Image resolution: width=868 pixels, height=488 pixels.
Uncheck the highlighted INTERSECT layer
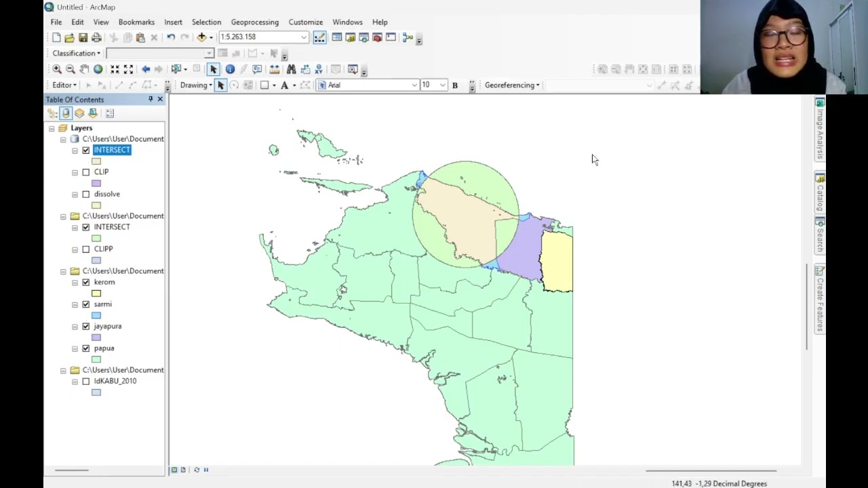(86, 150)
